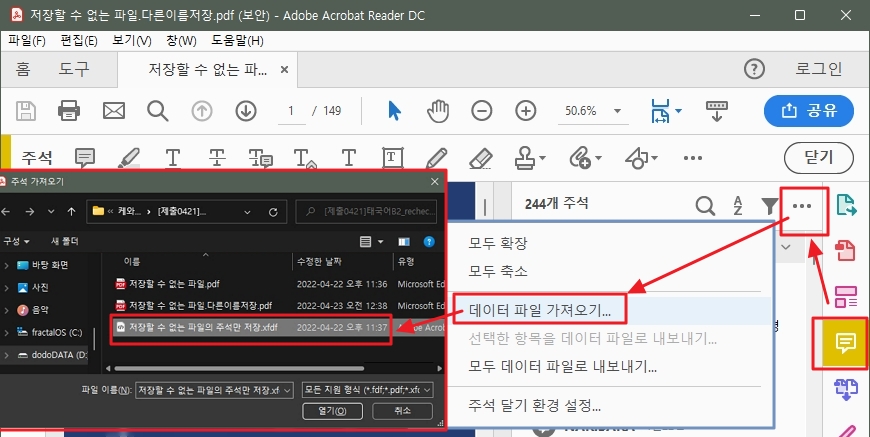Select the eraser tool

pyautogui.click(x=480, y=158)
